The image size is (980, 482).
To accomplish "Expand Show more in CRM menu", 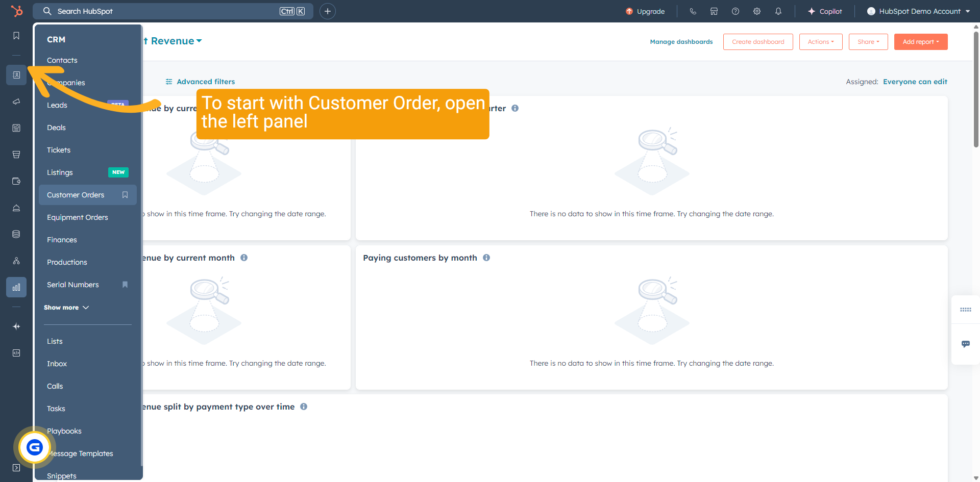I will [x=66, y=308].
